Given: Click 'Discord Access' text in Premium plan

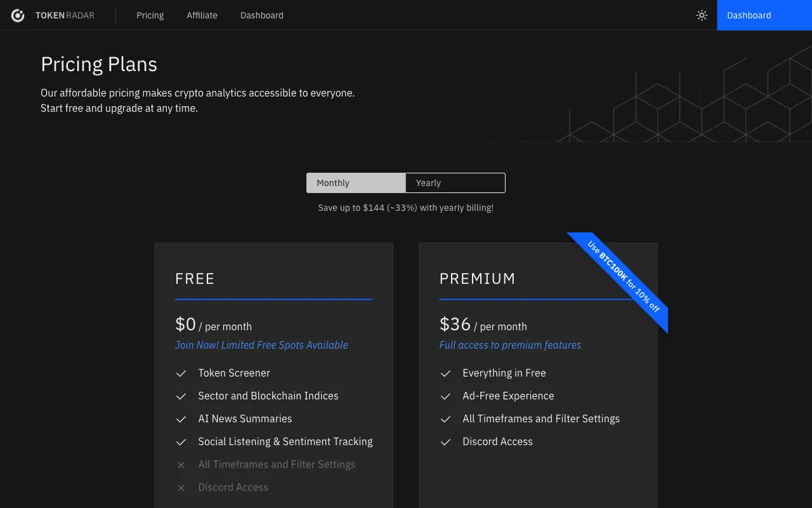Looking at the screenshot, I should click(497, 441).
